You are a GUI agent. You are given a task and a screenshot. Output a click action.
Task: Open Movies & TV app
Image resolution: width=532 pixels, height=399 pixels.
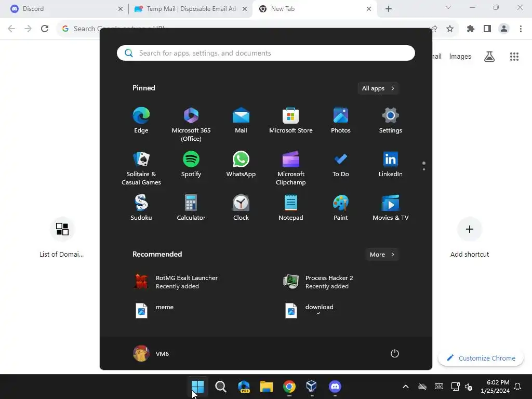(391, 208)
